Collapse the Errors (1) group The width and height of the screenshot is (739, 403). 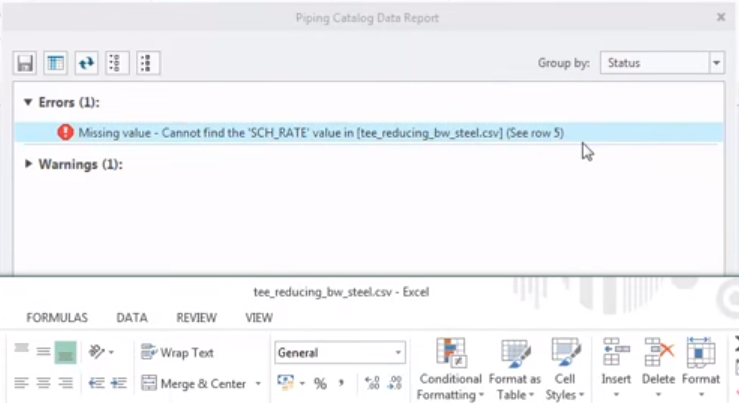tap(28, 102)
